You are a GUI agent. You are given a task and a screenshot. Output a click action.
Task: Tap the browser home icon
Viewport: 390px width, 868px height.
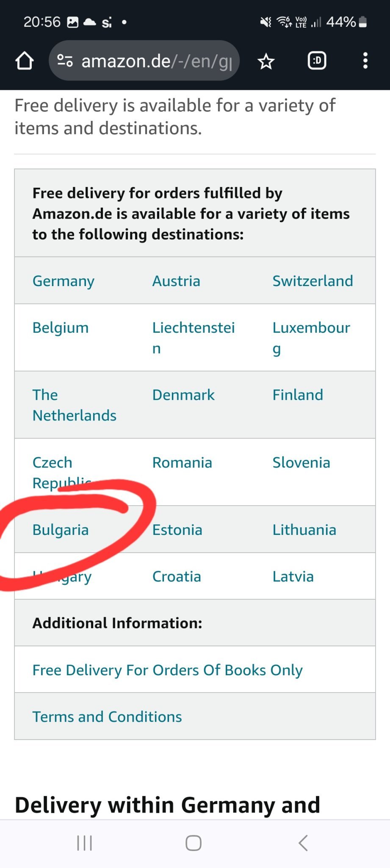coord(25,61)
